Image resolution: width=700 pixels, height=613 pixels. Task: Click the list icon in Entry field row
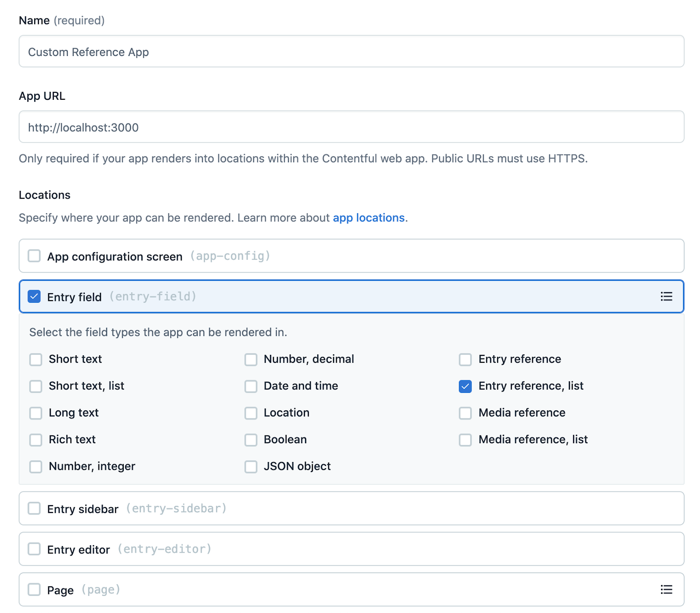click(666, 297)
